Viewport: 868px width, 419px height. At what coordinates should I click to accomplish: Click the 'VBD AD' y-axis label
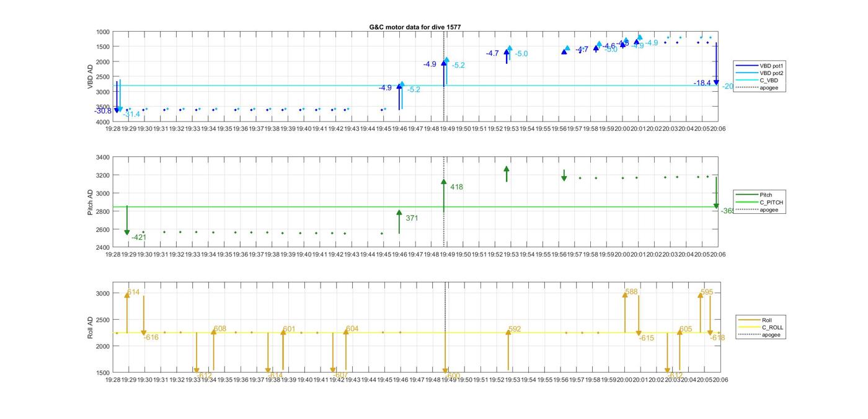90,77
